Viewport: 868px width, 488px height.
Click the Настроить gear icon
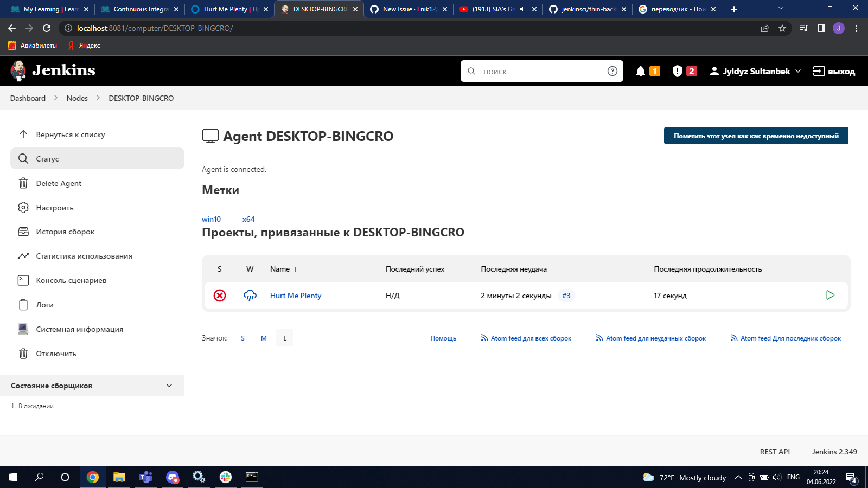tap(23, 208)
